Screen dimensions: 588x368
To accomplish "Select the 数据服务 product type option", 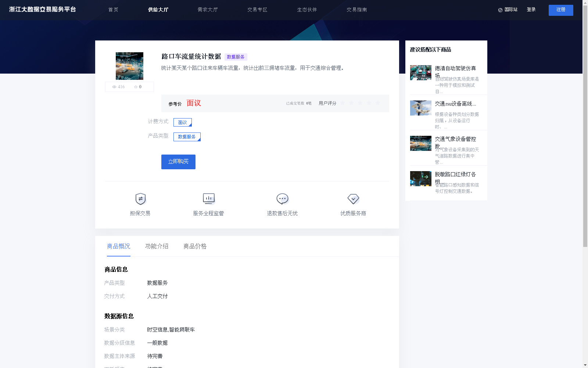I will 187,137.
